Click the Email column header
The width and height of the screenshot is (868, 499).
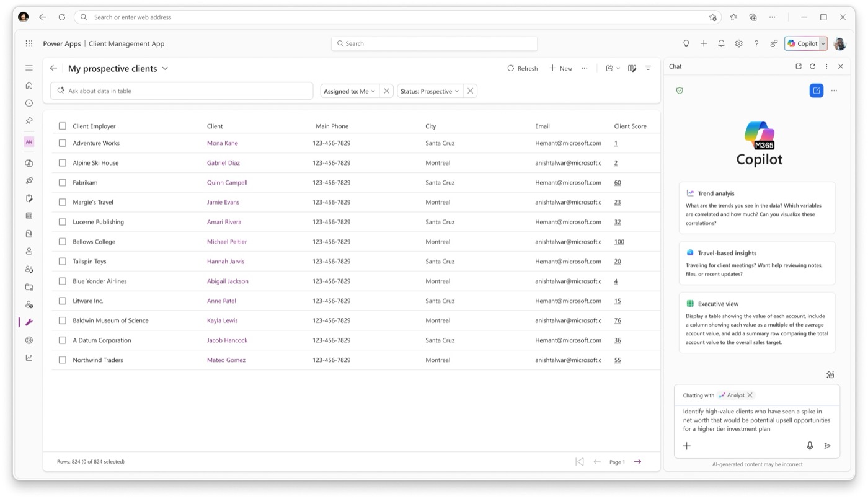point(542,126)
